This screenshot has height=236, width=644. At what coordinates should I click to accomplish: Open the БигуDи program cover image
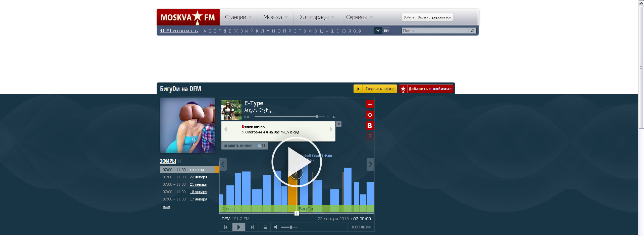coord(187,125)
